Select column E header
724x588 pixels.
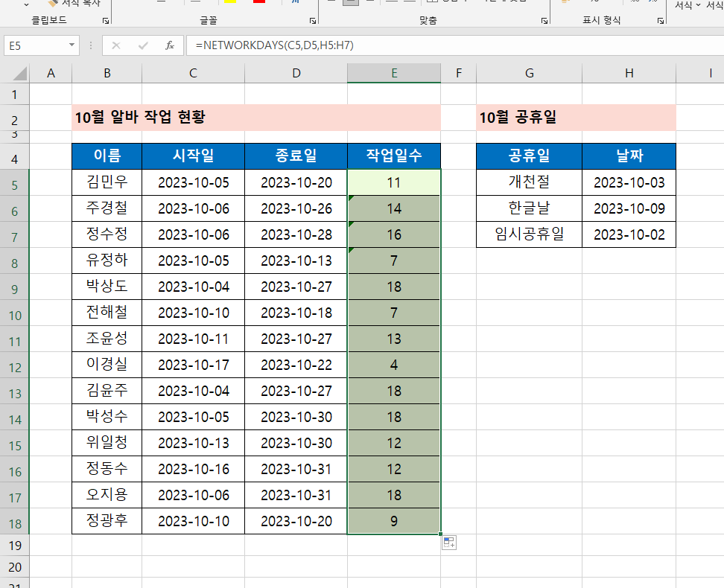click(x=394, y=73)
